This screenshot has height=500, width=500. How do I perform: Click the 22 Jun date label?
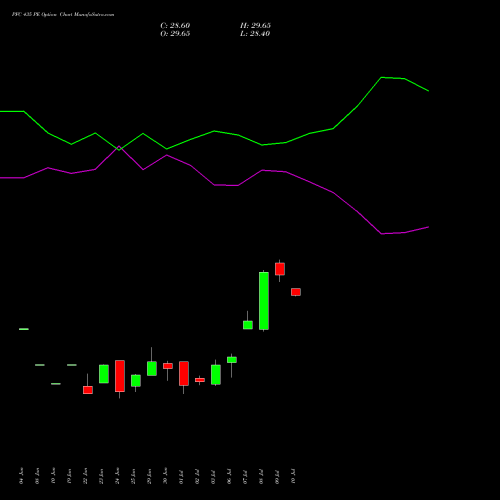pos(86,476)
